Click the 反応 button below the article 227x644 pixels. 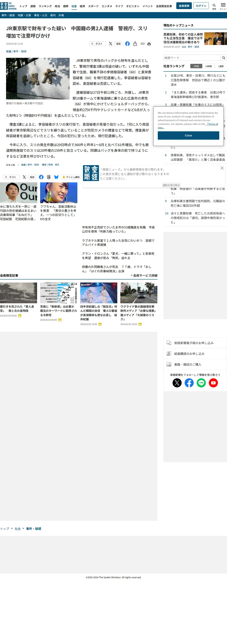pos(32,177)
